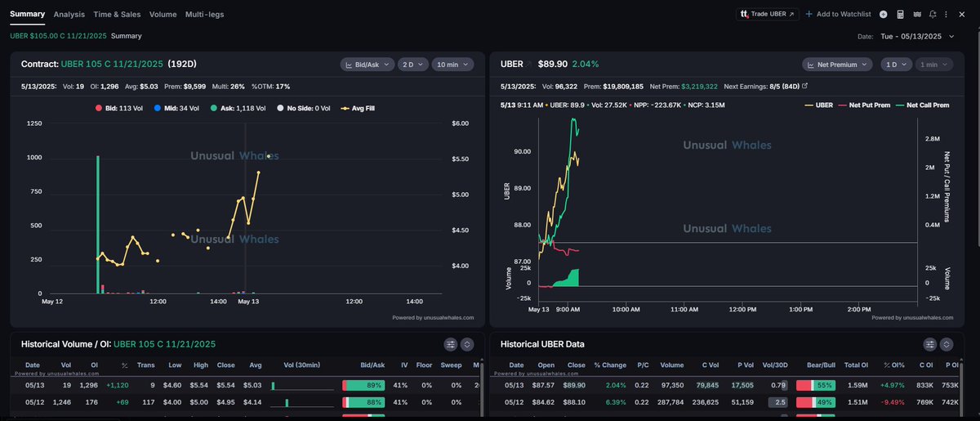Click the Prem $19,809,185 value
Screen dimensions: 980x421
coord(622,85)
